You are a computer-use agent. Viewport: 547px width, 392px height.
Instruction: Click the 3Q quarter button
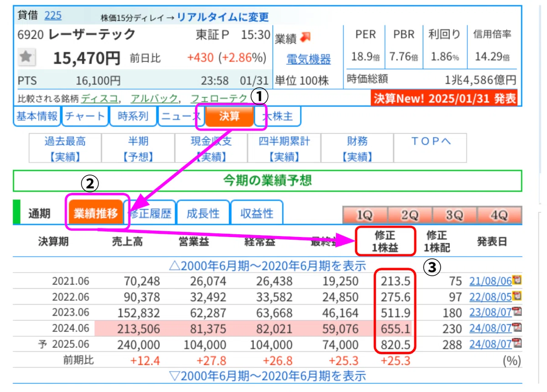click(x=454, y=215)
